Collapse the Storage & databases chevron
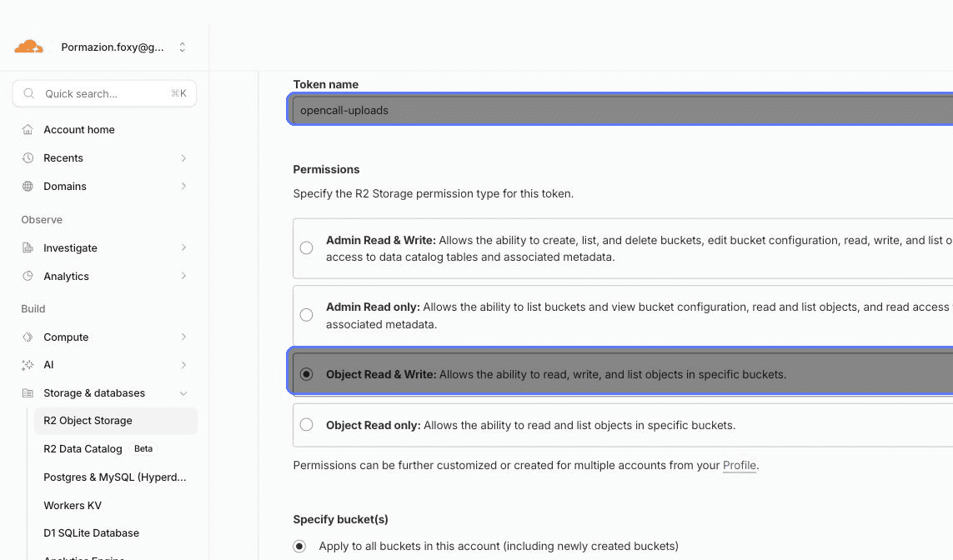Viewport: 953px width, 560px height. point(183,393)
